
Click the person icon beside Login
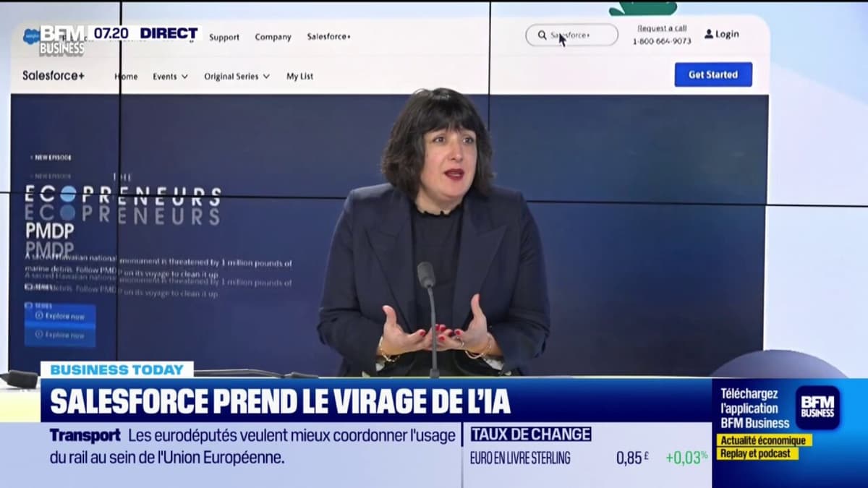pos(709,34)
